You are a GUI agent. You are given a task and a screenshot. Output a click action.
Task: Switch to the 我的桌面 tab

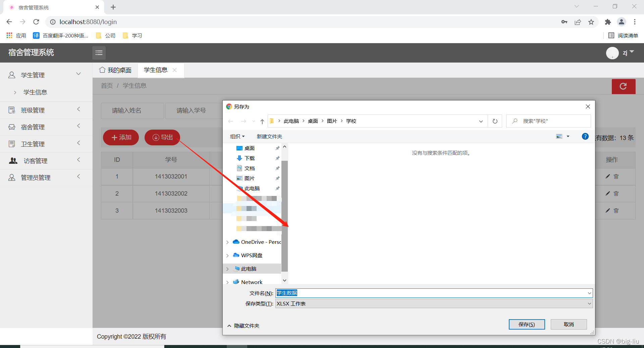115,70
